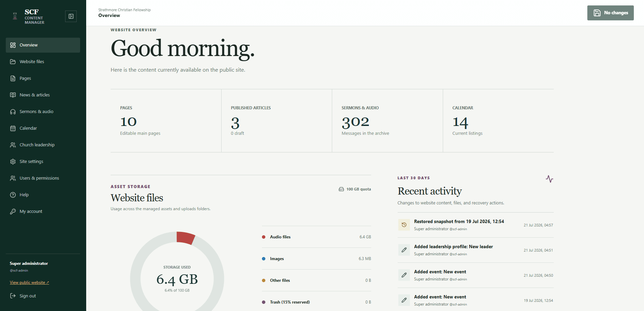Click the My account key icon
Viewport: 644px width, 311px height.
click(13, 212)
